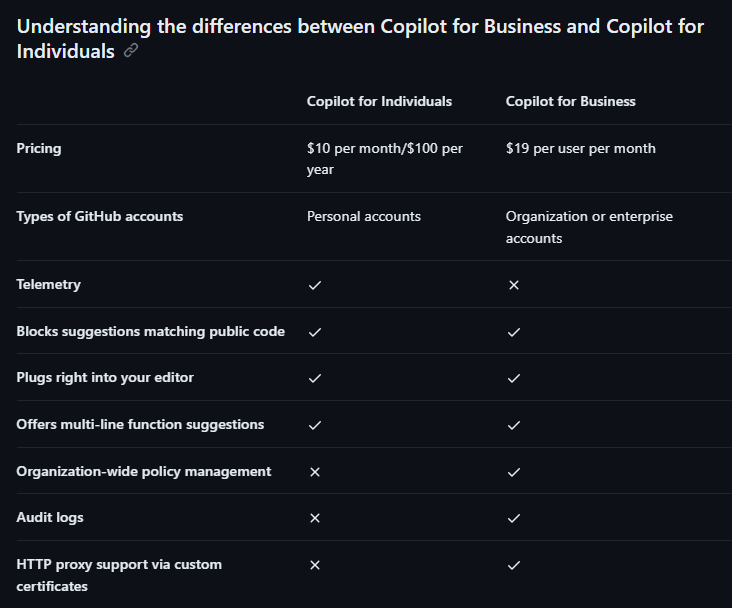Click the "$19 per user per month" cell

(580, 148)
